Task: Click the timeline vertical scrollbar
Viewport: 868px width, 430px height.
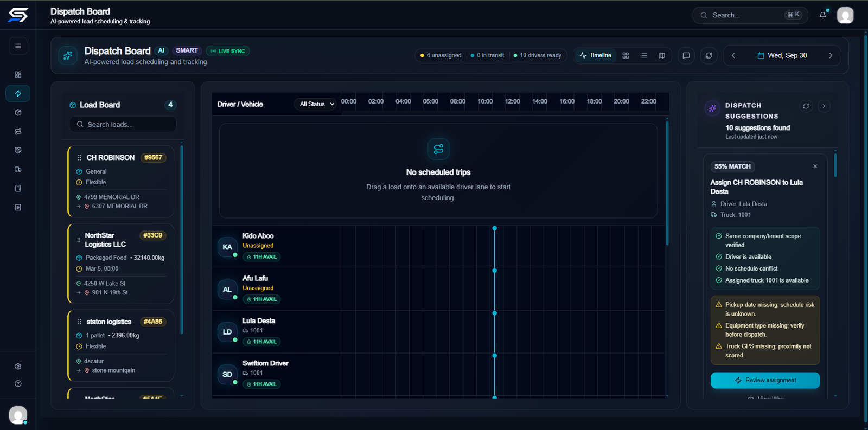Action: pyautogui.click(x=667, y=183)
